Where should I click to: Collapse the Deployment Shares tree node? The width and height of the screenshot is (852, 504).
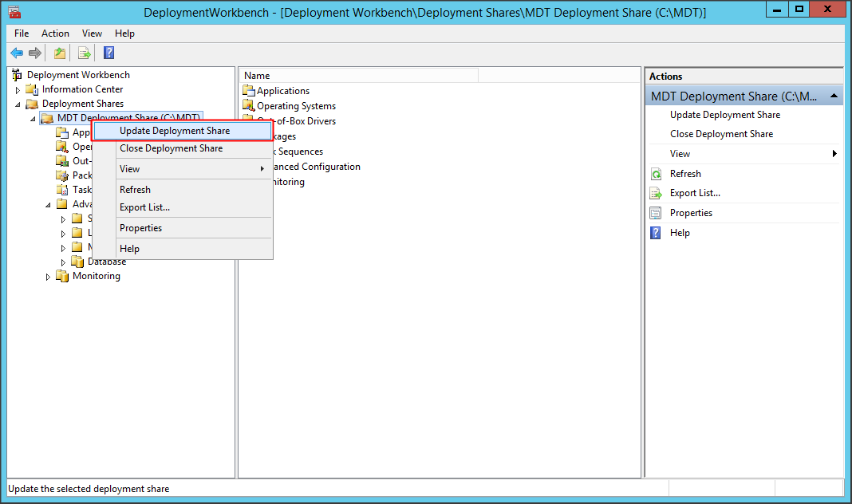click(18, 104)
